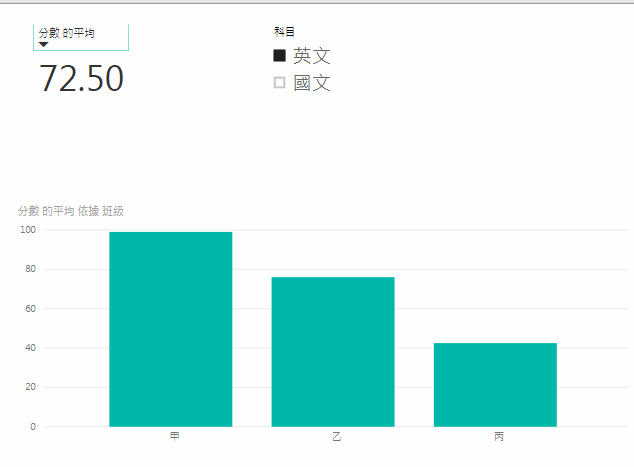Click the 甲 class bar
The image size is (634, 467).
pyautogui.click(x=171, y=329)
